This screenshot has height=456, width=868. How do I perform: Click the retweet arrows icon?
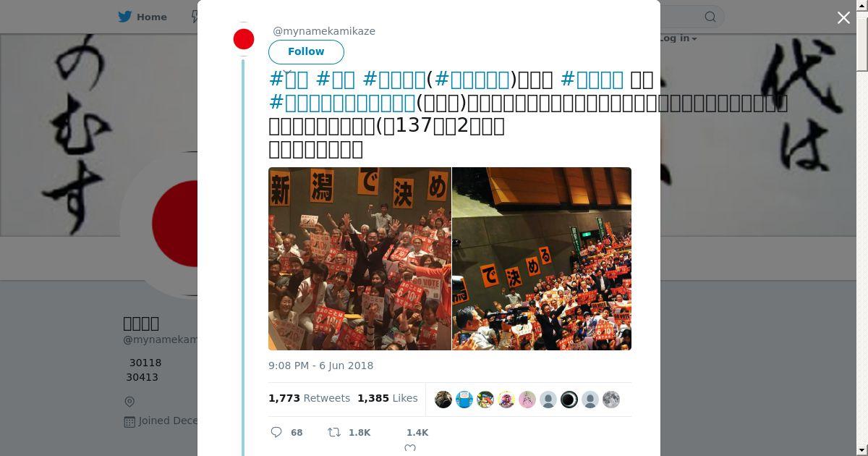tap(334, 432)
